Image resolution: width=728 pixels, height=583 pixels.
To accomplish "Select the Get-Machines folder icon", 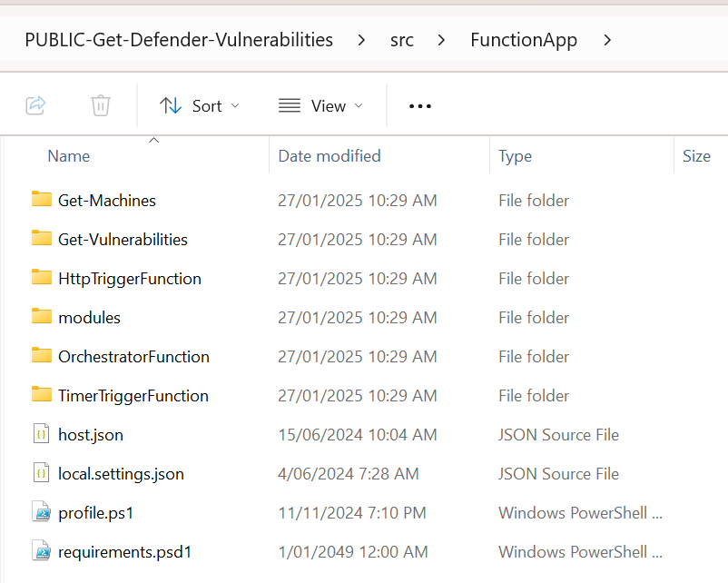I will coord(42,199).
